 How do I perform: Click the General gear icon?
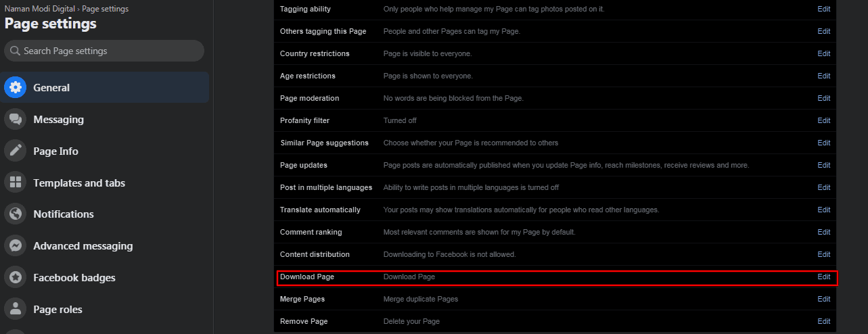click(16, 87)
